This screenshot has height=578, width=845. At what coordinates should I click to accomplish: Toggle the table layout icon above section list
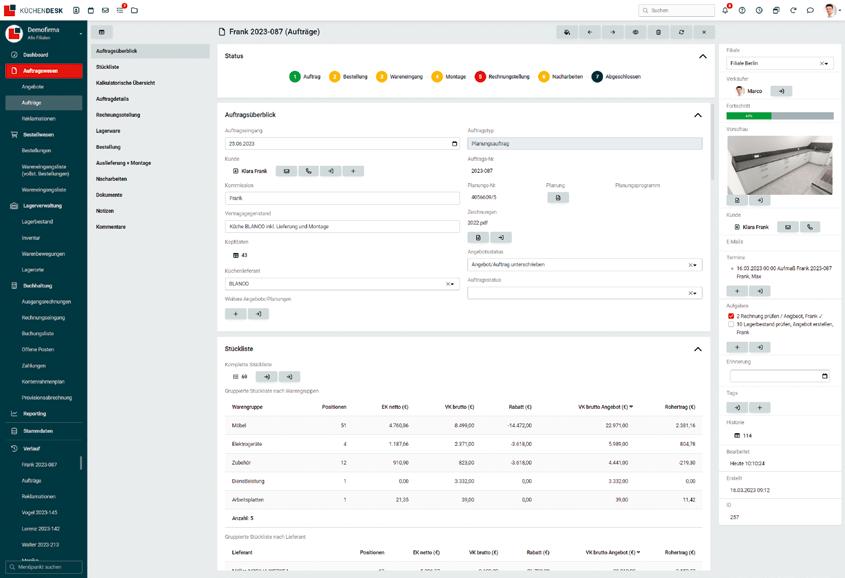tap(101, 32)
